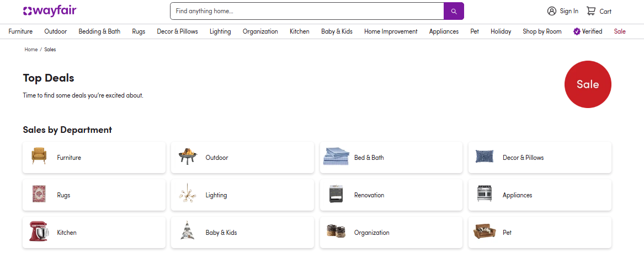Click the purple search magnifier button
Screen dimensions: 644x258
pos(454,11)
